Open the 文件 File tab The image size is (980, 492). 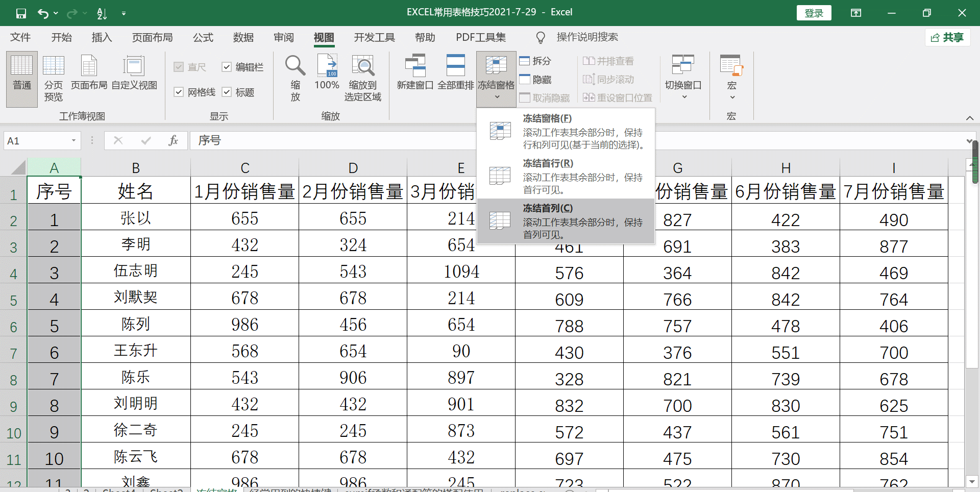[20, 37]
